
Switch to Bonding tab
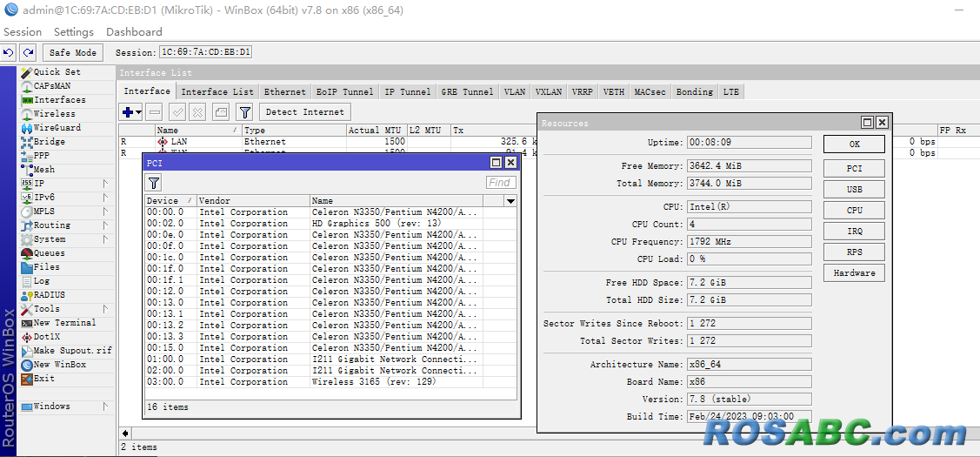tap(695, 91)
